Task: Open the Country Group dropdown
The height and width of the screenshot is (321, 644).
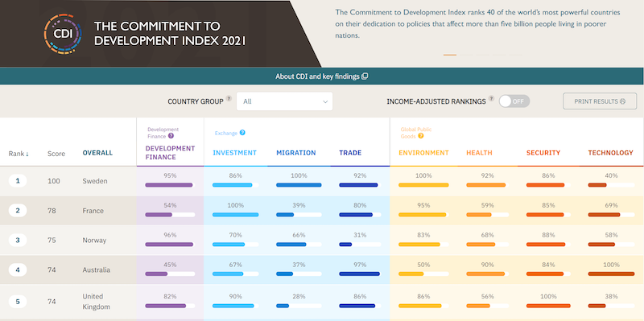Action: click(284, 101)
